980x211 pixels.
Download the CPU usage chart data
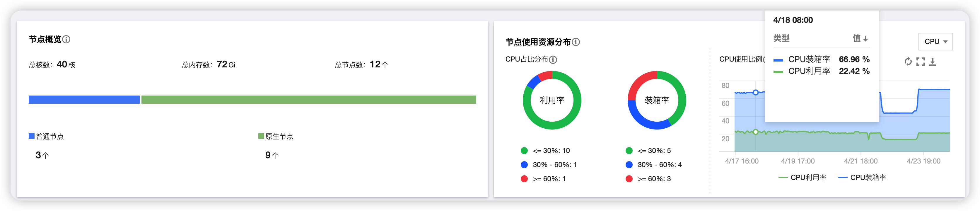pyautogui.click(x=933, y=62)
